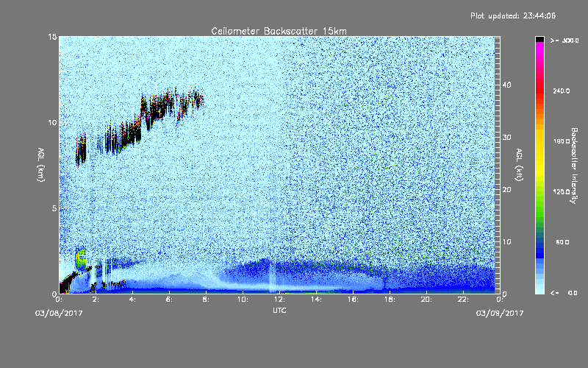Click the UTC x-axis label
The image size is (588, 368).
pyautogui.click(x=279, y=310)
